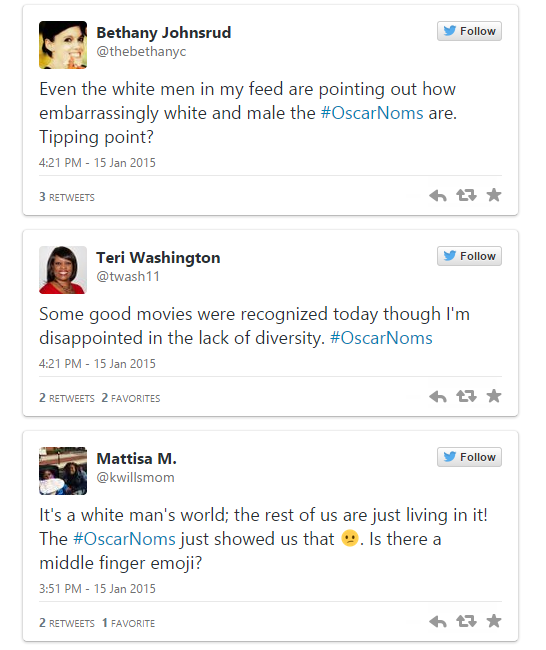
Task: Open #OscarNoms hashtag in Mattisa's tweet
Action: [124, 539]
